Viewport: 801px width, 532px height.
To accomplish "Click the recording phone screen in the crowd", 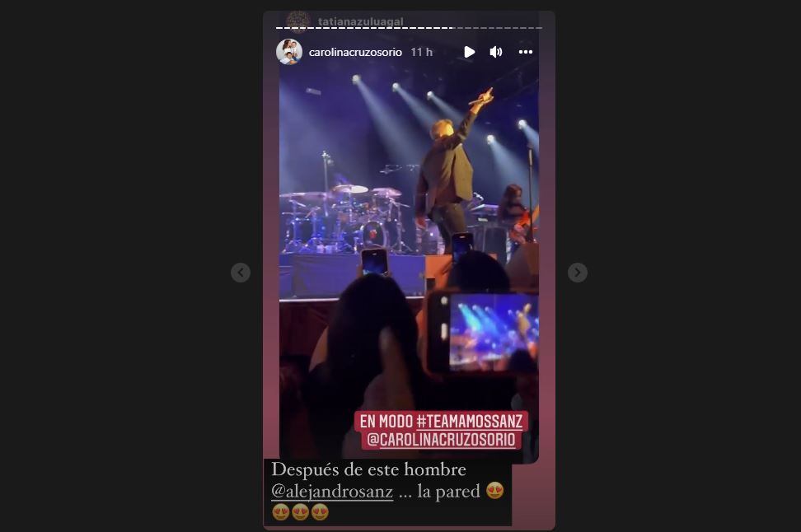I will click(x=493, y=332).
